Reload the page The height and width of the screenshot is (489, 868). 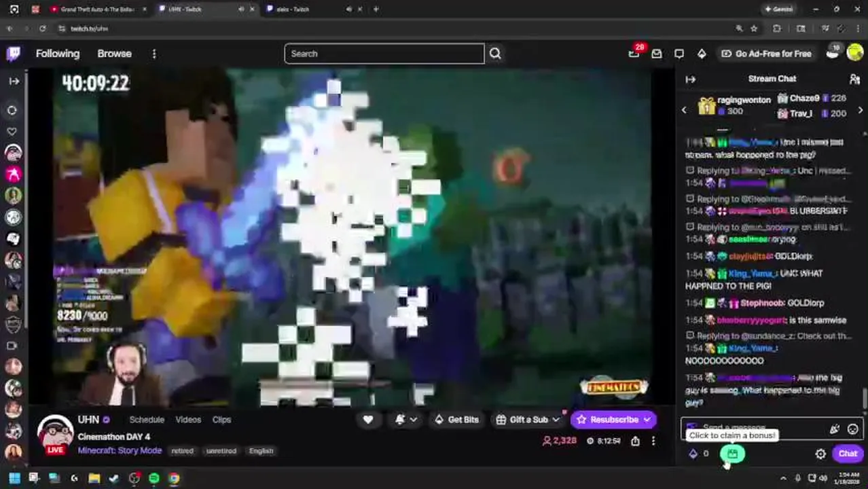pos(42,29)
